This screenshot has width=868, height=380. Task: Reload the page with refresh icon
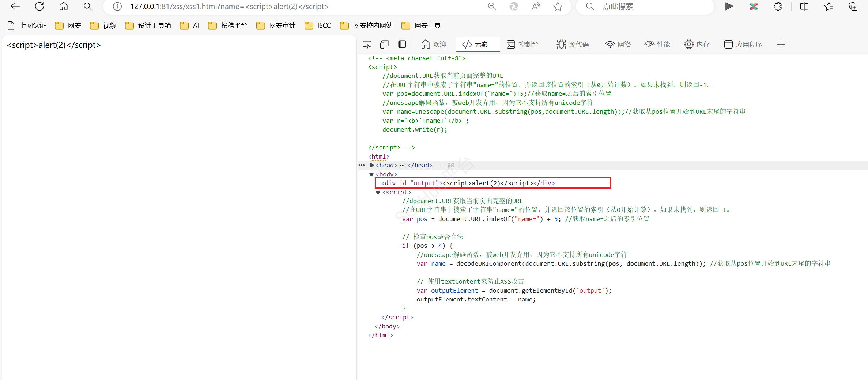[39, 6]
